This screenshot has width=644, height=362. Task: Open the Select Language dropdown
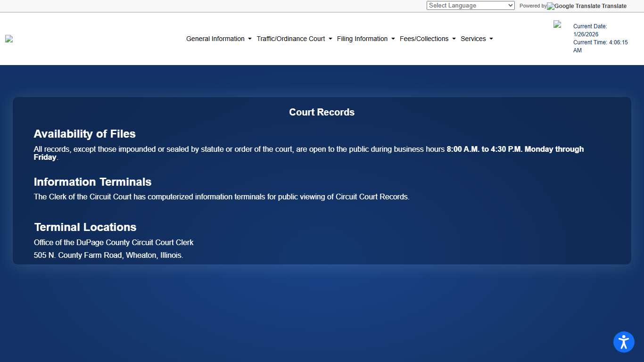[470, 6]
